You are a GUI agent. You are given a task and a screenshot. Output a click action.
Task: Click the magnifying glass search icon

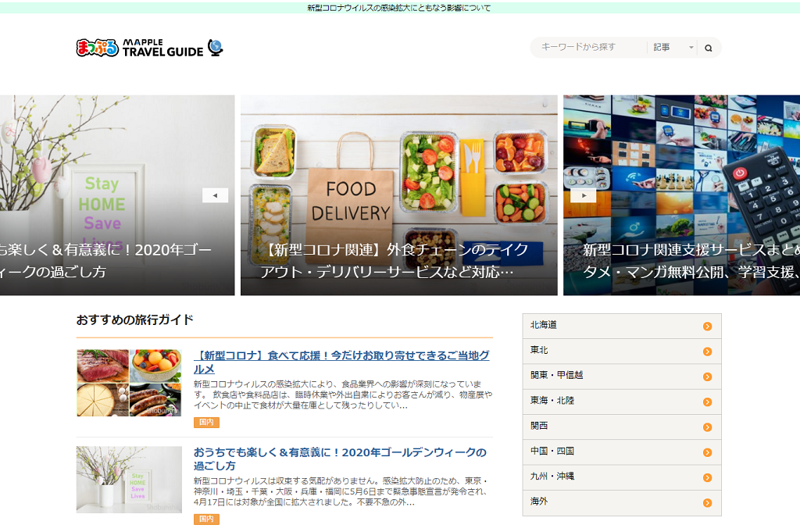(708, 48)
